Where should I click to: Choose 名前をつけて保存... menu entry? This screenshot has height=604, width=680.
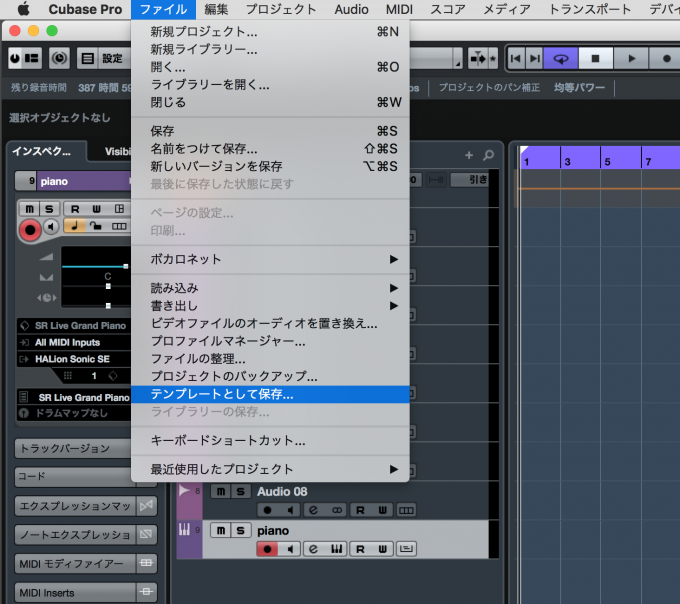point(270,149)
